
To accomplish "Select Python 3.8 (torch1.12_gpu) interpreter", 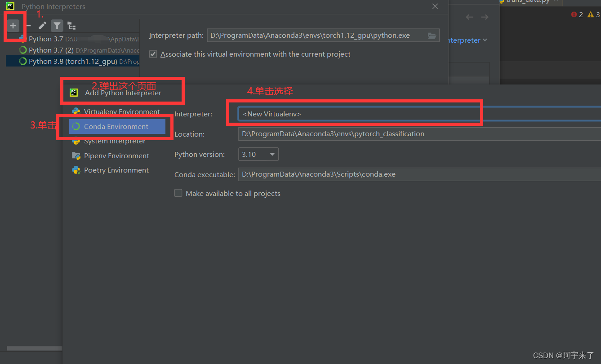I will [73, 61].
